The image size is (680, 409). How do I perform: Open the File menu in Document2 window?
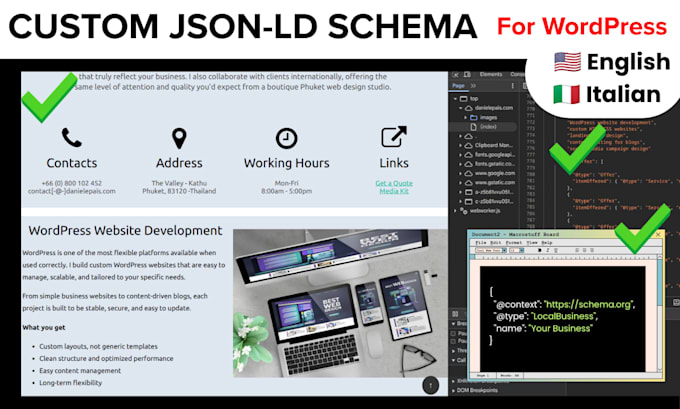[x=481, y=242]
